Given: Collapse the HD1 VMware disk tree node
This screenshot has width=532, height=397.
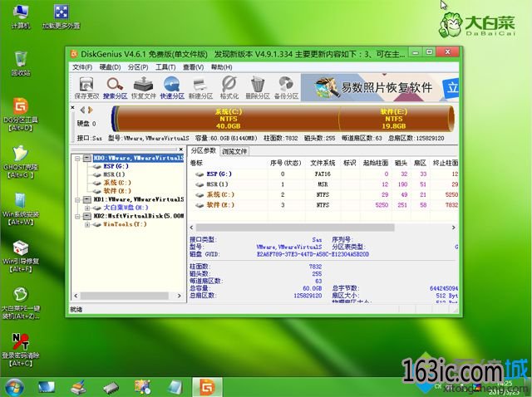Looking at the screenshot, I should (76, 199).
